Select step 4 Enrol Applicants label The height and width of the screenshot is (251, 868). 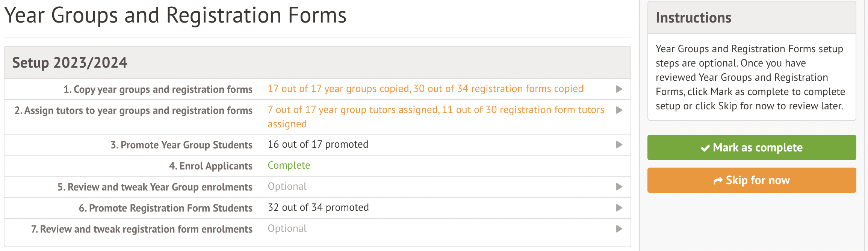[210, 166]
